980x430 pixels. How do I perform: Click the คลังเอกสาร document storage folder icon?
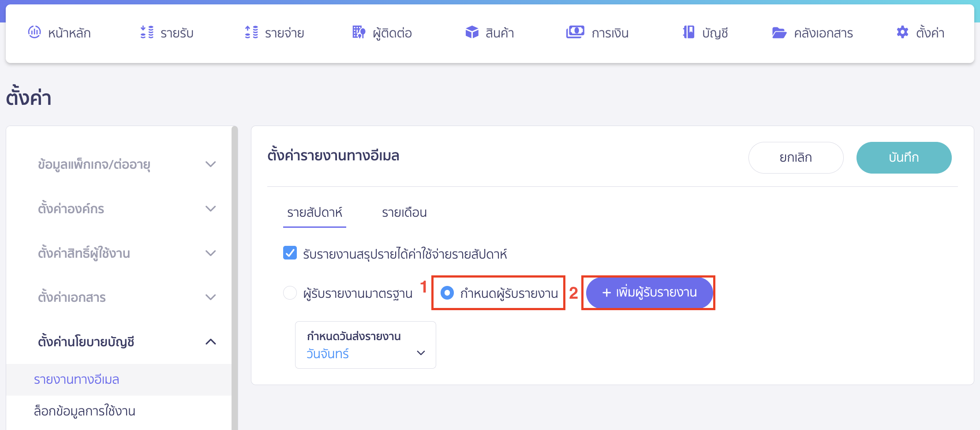780,32
